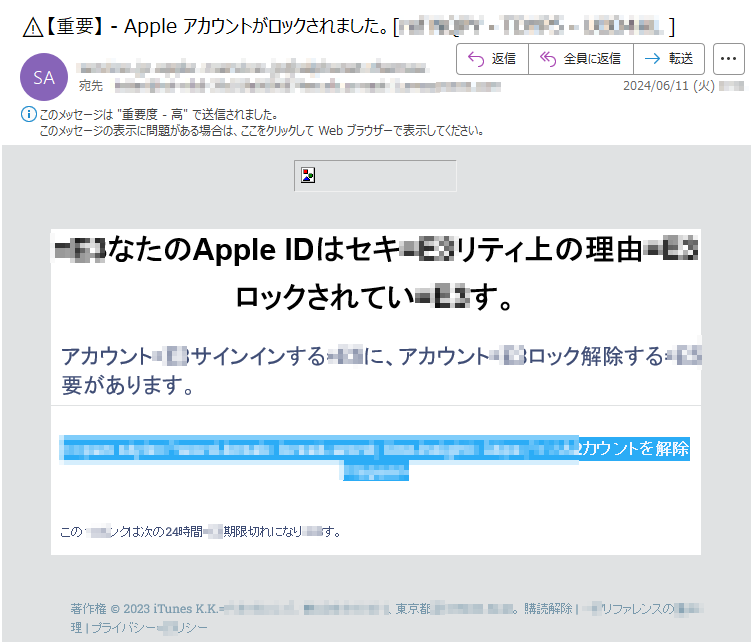Viewport: 751px width, 642px height.
Task: Click the 'view in Web browser' info bar message
Action: [x=262, y=130]
